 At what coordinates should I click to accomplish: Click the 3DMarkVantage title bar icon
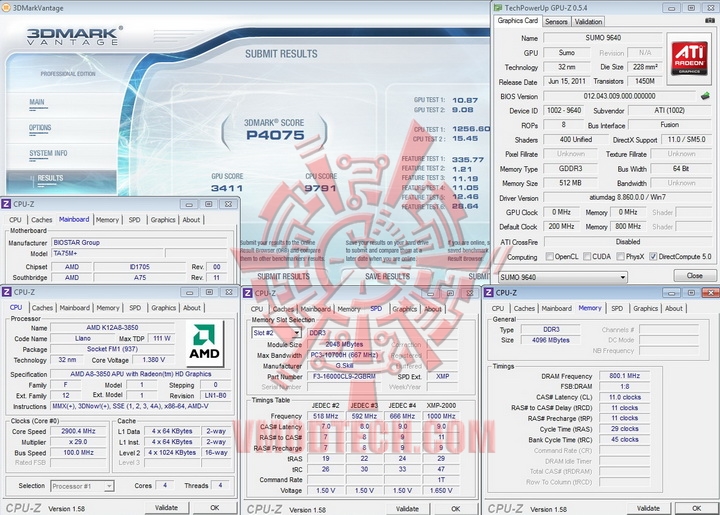6,8
